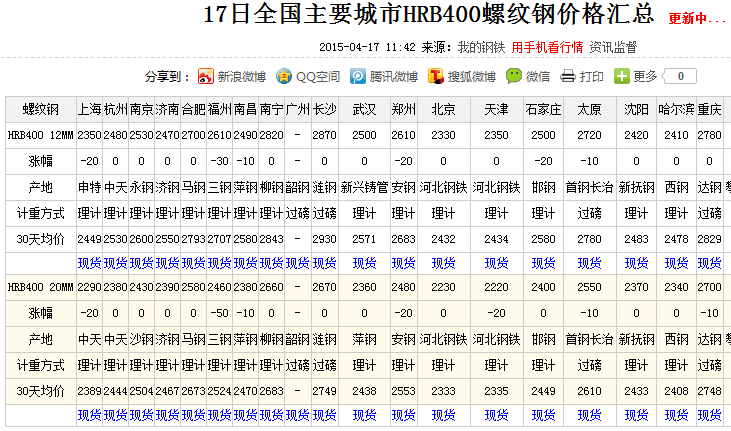Click the publish time 2015-04-17 11:42
Image resolution: width=731 pixels, height=431 pixels.
367,47
